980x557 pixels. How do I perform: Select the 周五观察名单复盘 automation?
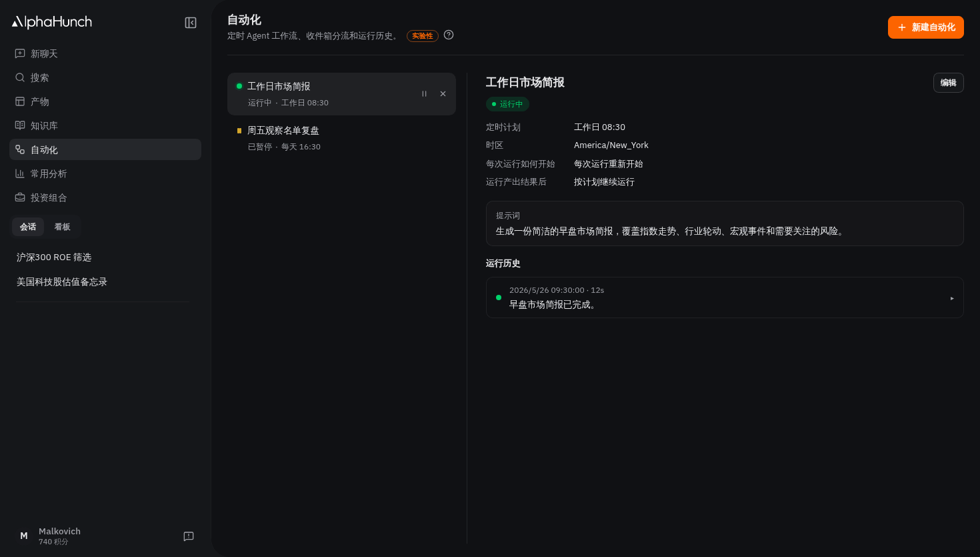click(341, 138)
